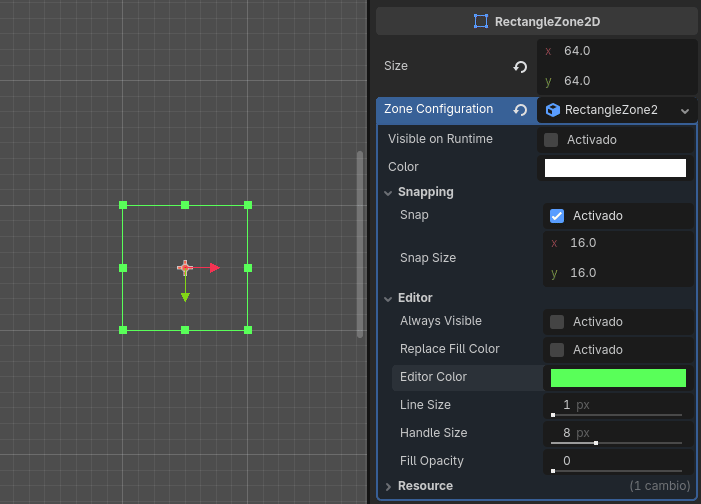
Task: Select the right-middle green resize handle
Action: (x=248, y=268)
